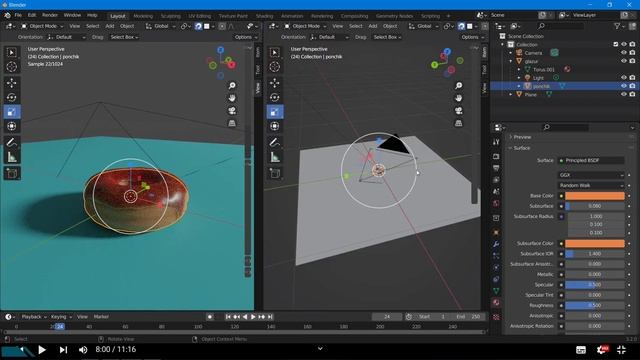Select Add Cube tool in donut viewport
Viewport: 640px width, 360px height.
[x=12, y=173]
